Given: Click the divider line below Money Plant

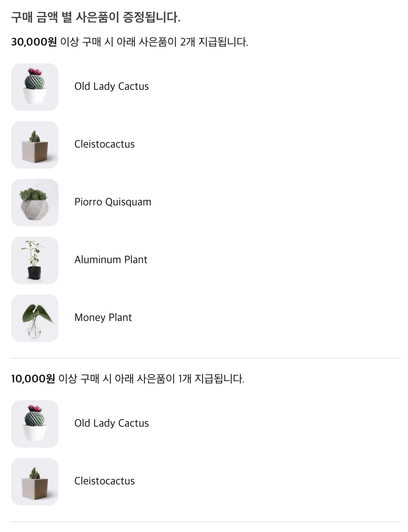Looking at the screenshot, I should pos(206,358).
